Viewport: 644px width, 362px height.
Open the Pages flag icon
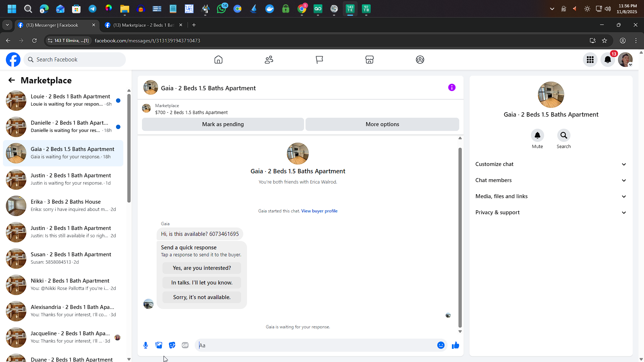319,60
